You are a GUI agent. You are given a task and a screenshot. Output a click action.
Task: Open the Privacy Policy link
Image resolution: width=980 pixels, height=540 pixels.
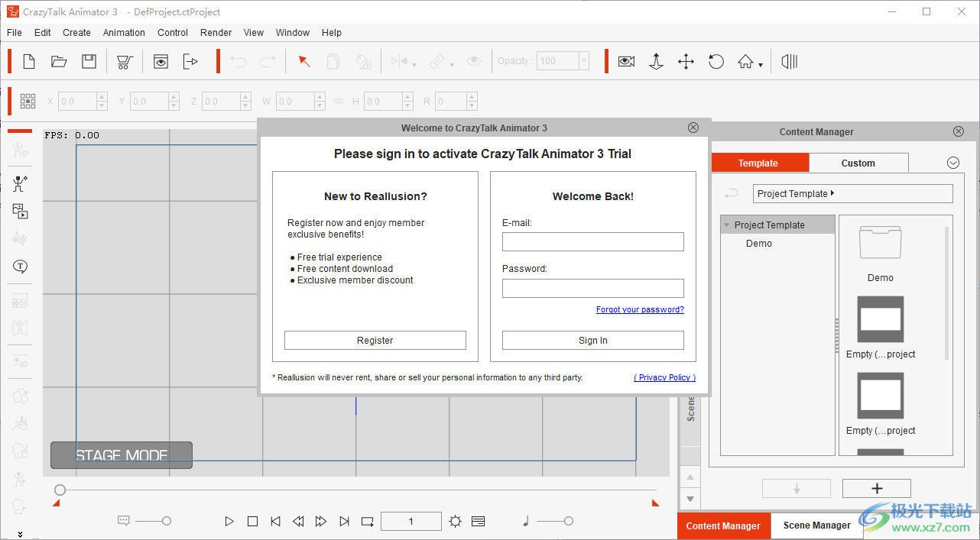coord(665,377)
